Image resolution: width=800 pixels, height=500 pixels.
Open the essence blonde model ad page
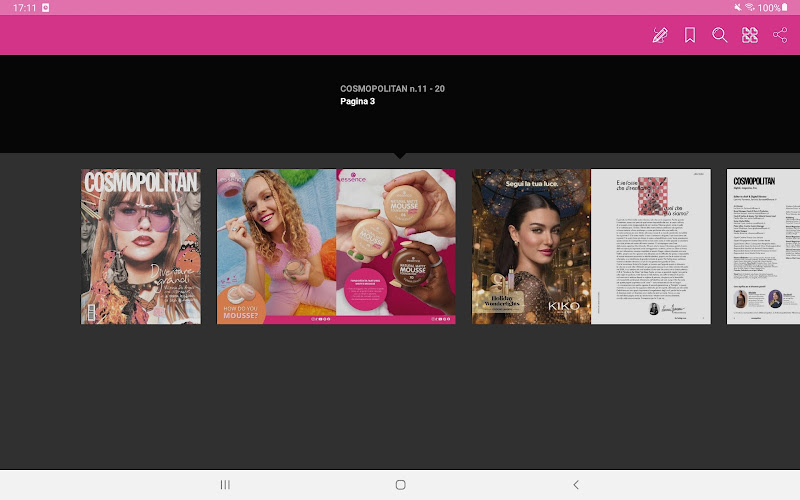pos(277,246)
